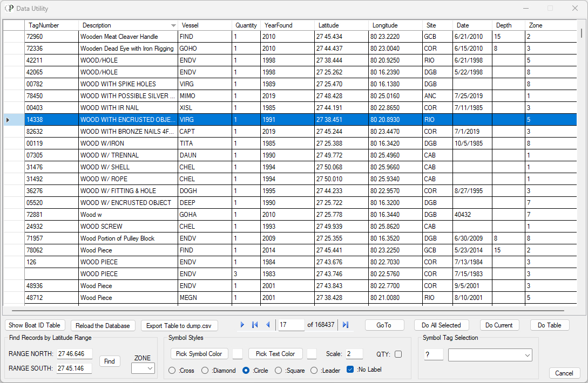Image resolution: width=588 pixels, height=383 pixels.
Task: Click the next record navigation arrow
Action: 242,325
